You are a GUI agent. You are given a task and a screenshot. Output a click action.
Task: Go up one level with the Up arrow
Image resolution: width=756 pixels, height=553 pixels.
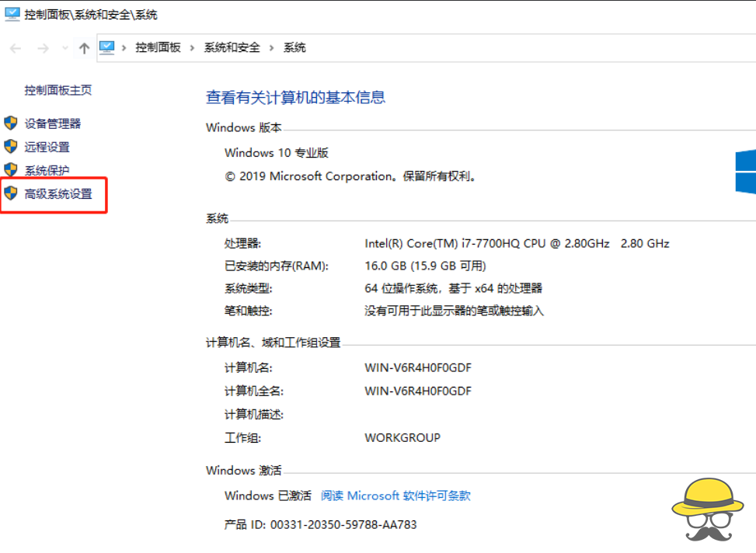(x=85, y=48)
